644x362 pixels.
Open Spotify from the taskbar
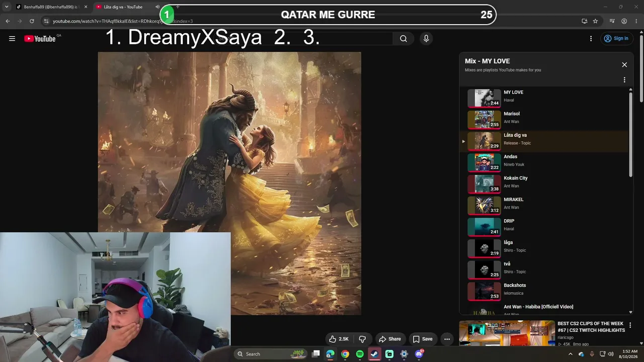pos(360,354)
